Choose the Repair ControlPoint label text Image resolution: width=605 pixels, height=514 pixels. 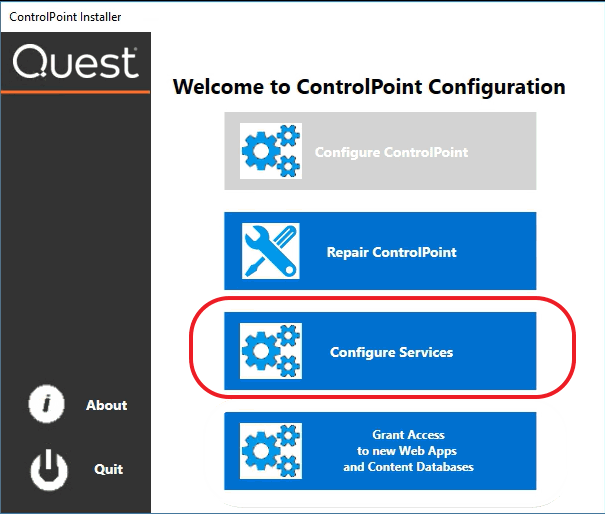tap(391, 252)
